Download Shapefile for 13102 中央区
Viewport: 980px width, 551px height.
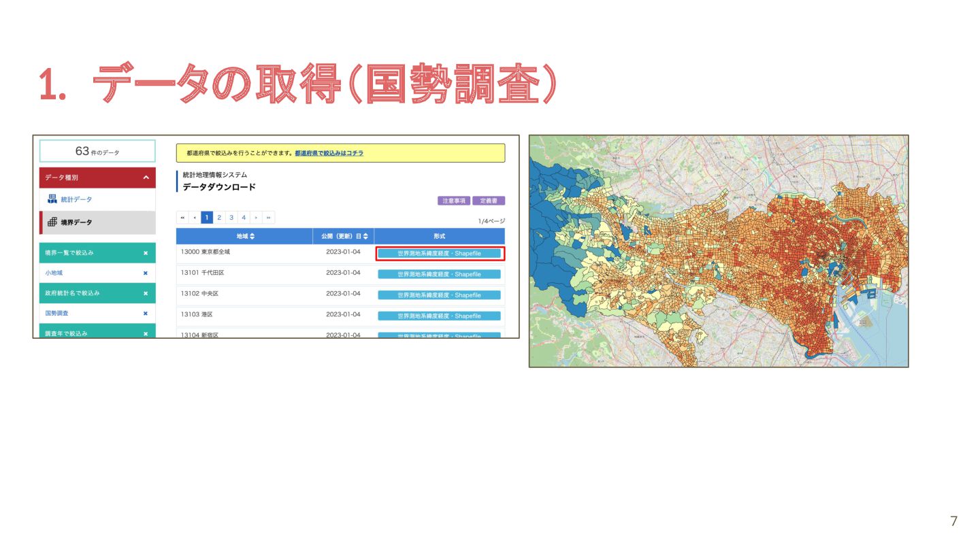[440, 295]
